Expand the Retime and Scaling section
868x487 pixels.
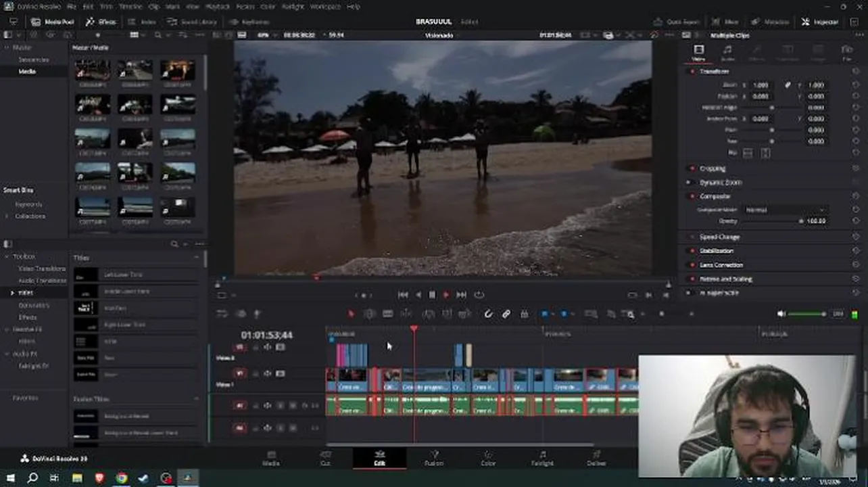[725, 279]
